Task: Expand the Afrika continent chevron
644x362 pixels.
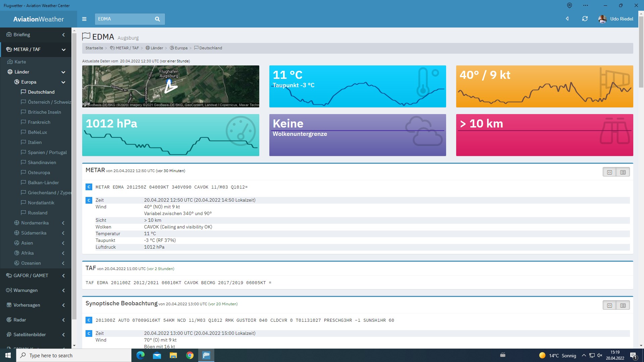Action: [63, 253]
